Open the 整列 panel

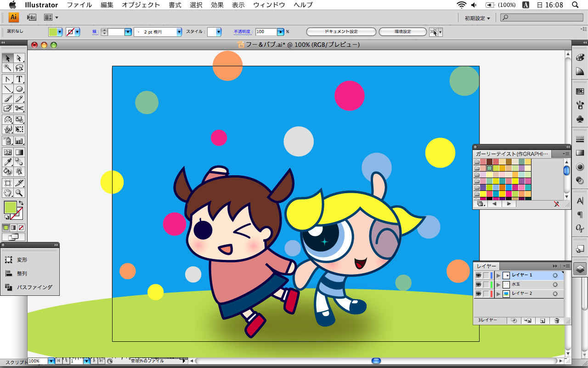click(x=22, y=273)
